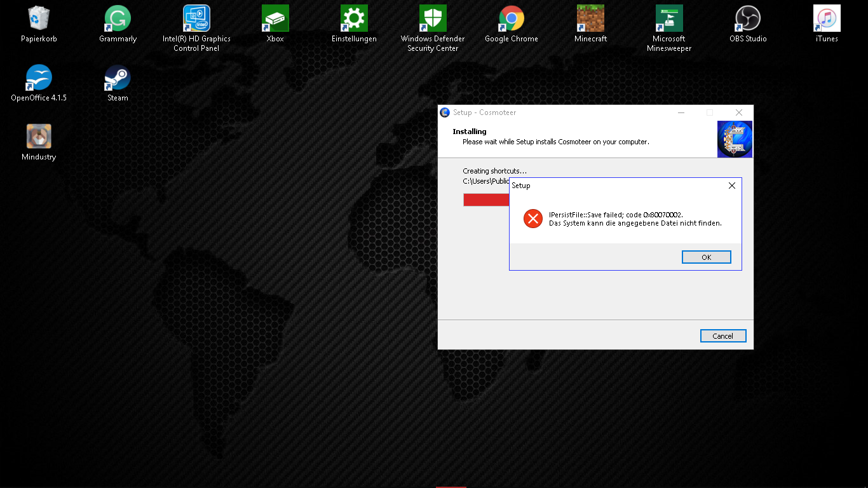Click the red error icon in dialog
The height and width of the screenshot is (488, 868).
pos(532,219)
